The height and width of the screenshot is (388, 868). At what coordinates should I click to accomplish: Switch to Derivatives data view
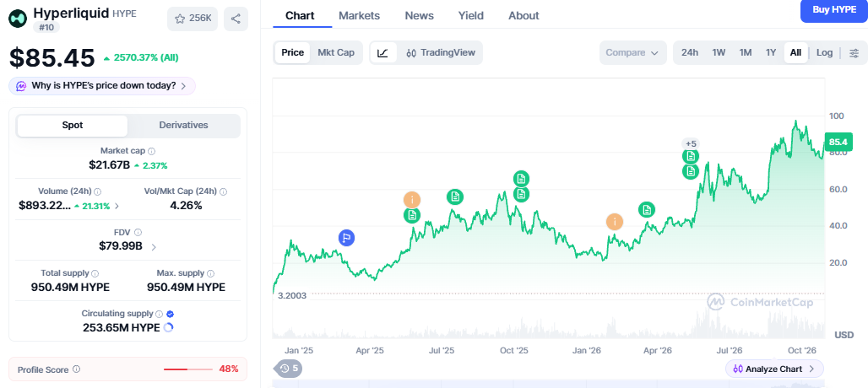pyautogui.click(x=184, y=126)
